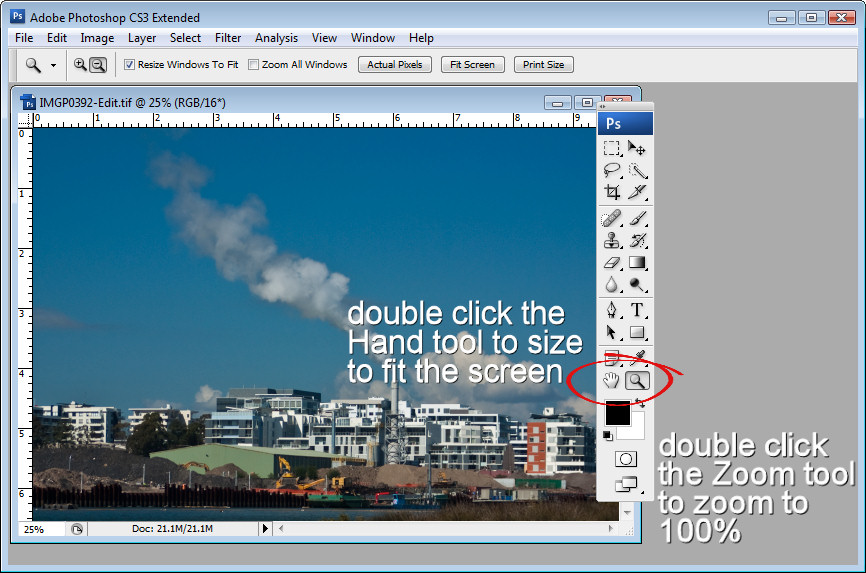Open the Select menu
Screen dimensions: 866x573
pos(185,38)
